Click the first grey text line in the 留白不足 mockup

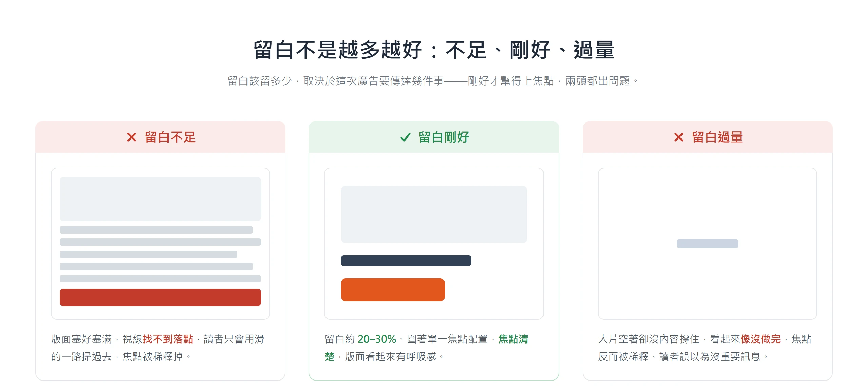pyautogui.click(x=156, y=230)
